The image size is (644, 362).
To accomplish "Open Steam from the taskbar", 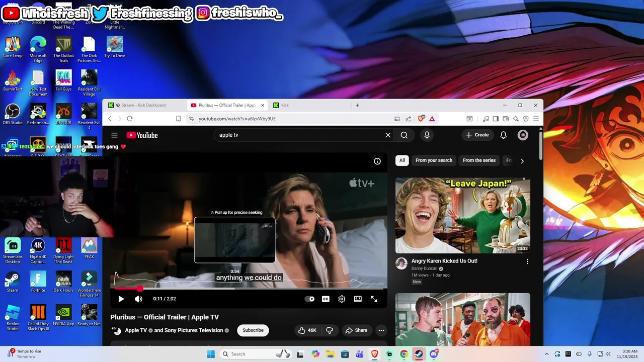I will (x=419, y=354).
